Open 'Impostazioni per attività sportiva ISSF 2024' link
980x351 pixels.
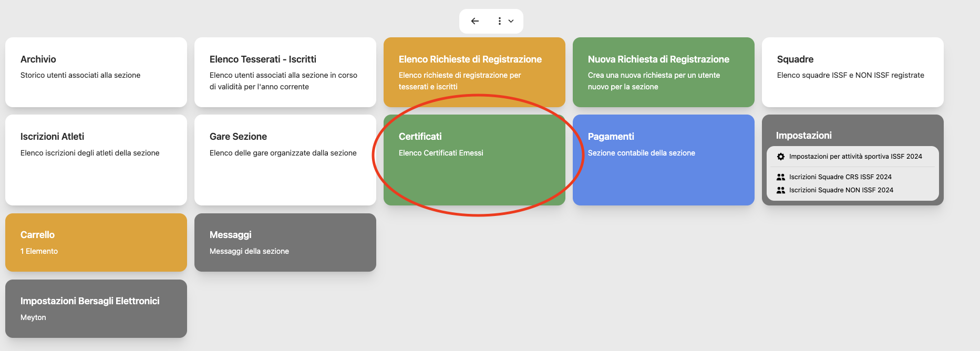coord(855,157)
